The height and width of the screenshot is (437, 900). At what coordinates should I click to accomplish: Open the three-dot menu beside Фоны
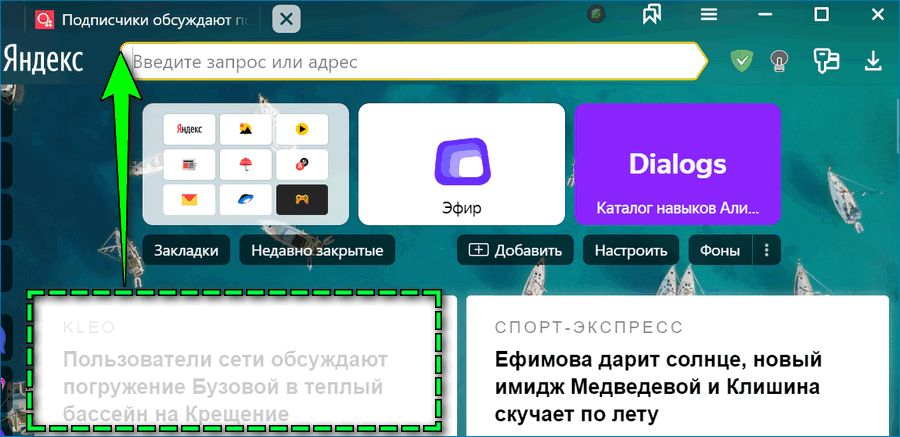pyautogui.click(x=767, y=250)
